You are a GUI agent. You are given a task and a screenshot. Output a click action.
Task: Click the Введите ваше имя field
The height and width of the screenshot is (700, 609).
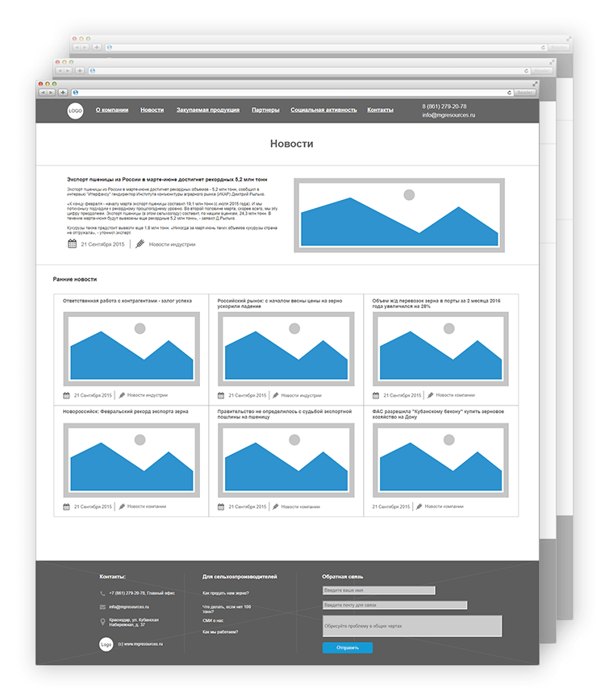pos(378,590)
